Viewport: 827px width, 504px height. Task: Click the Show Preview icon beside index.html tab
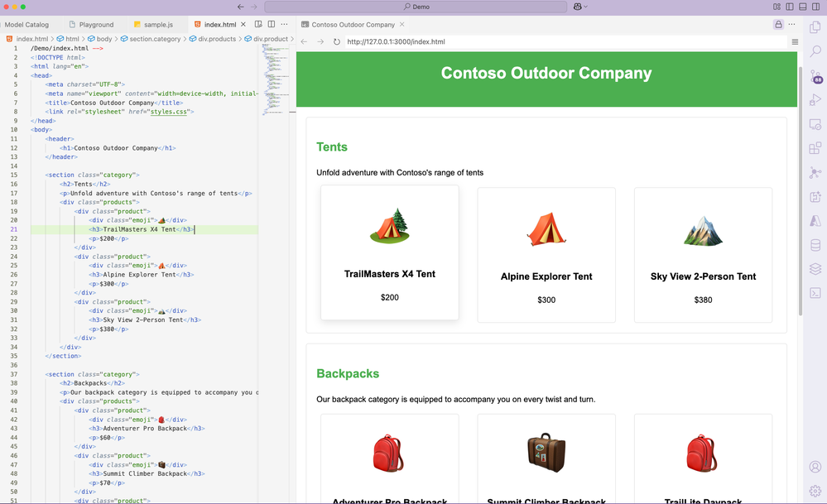click(258, 24)
